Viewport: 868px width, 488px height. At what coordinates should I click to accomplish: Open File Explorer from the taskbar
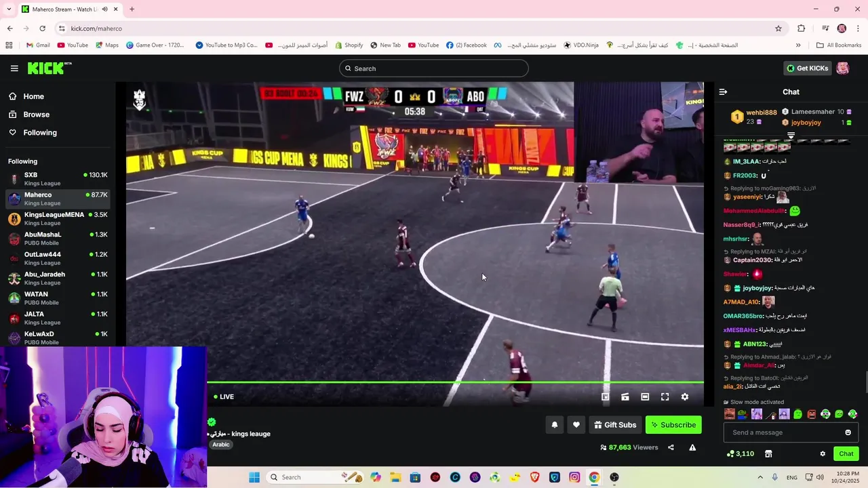395,477
